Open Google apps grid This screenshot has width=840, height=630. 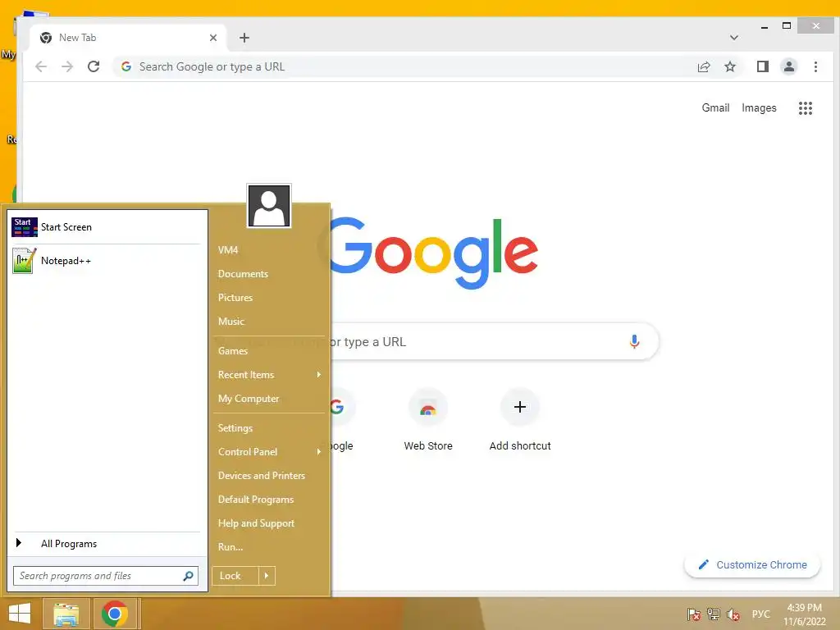806,108
